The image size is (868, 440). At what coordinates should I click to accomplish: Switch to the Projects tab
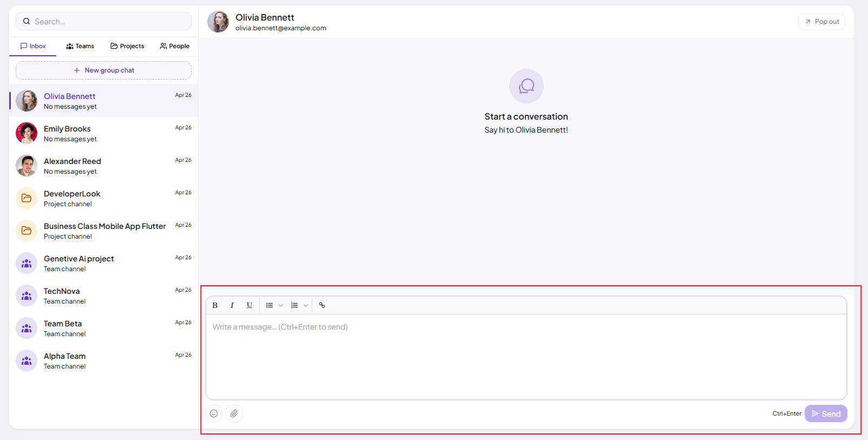(127, 46)
